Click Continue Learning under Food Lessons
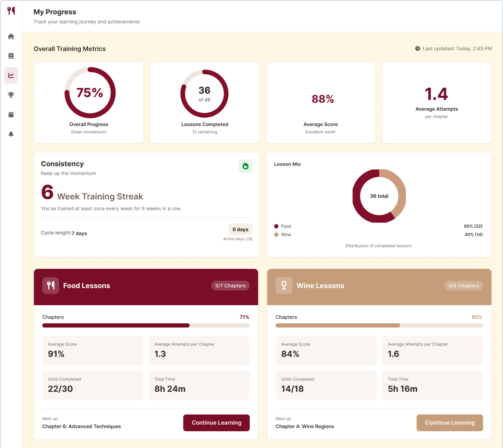503x448 pixels. pos(216,423)
